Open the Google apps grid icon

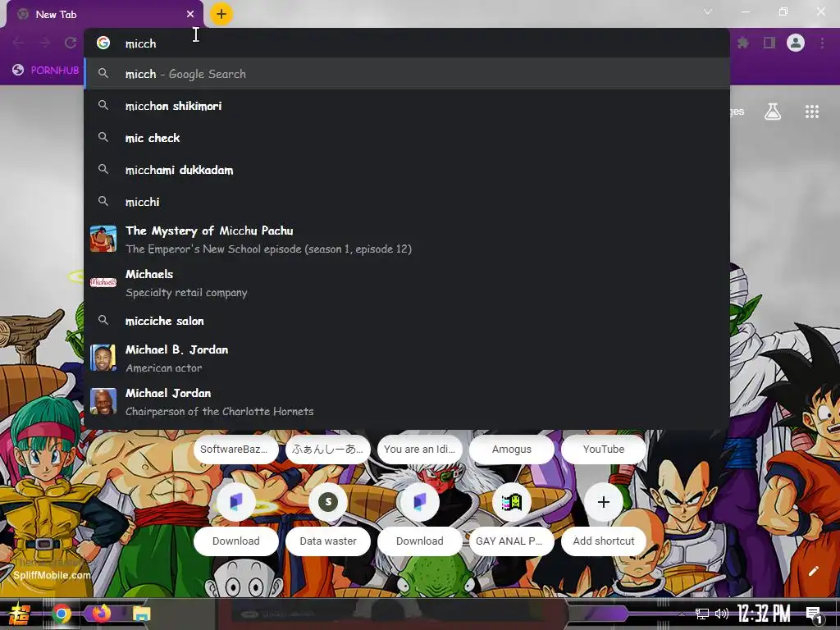812,112
